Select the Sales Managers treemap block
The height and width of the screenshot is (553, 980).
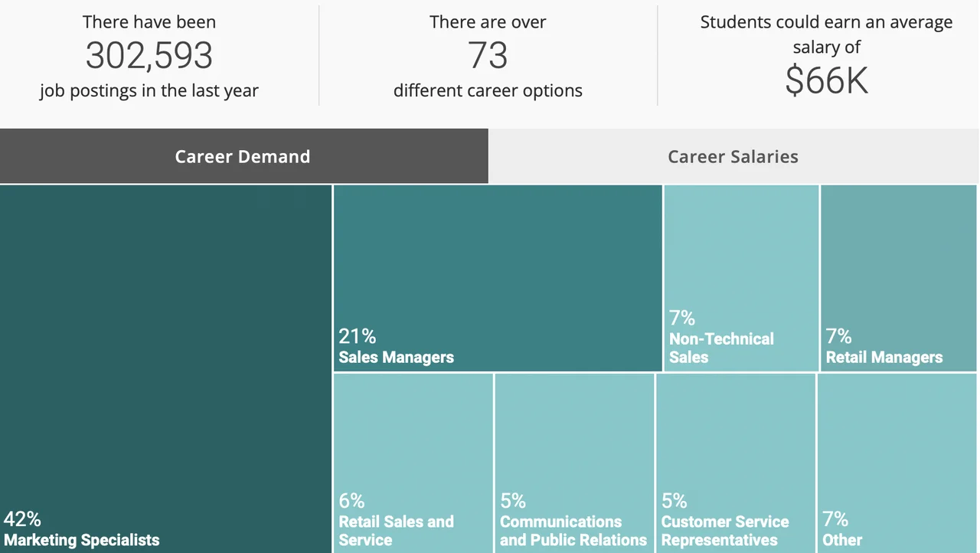click(498, 277)
